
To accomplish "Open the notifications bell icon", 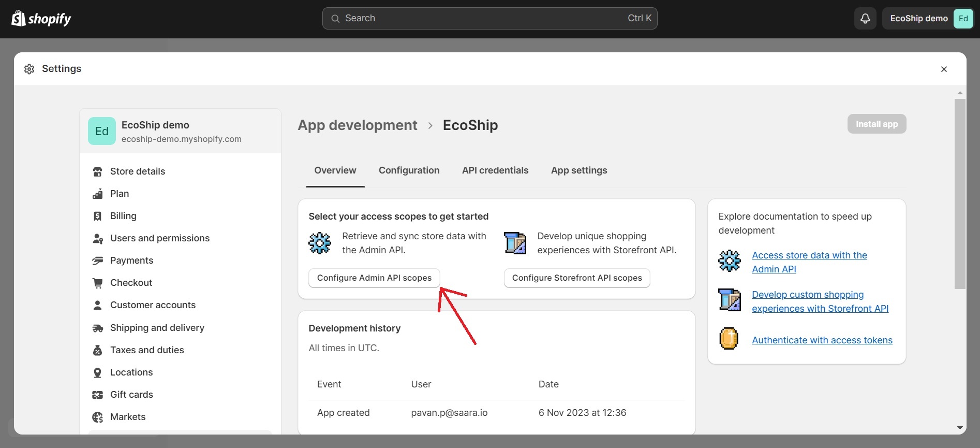I will point(865,19).
